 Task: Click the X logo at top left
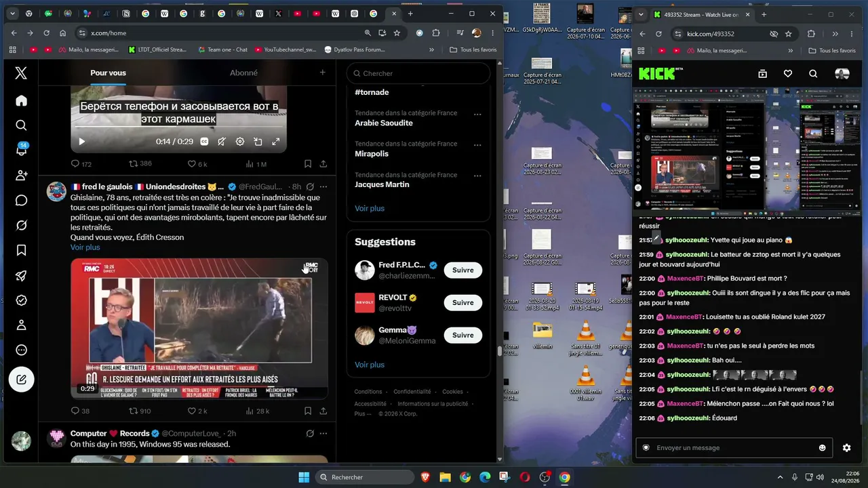(x=21, y=73)
